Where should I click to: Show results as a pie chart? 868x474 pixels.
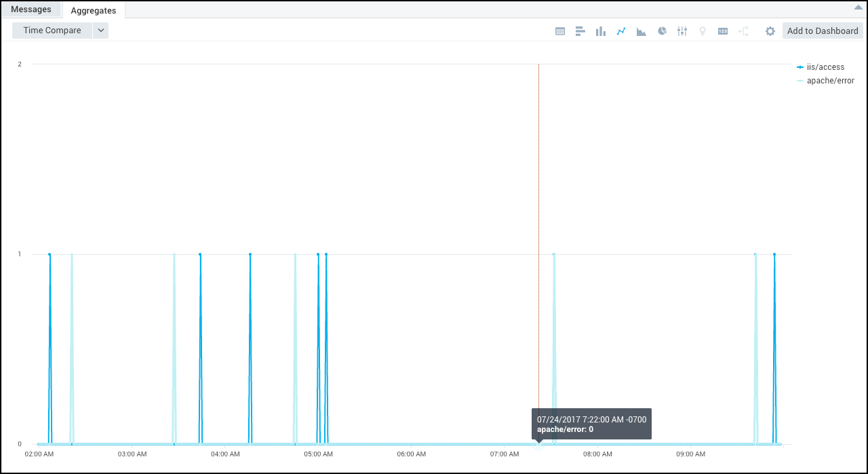662,31
